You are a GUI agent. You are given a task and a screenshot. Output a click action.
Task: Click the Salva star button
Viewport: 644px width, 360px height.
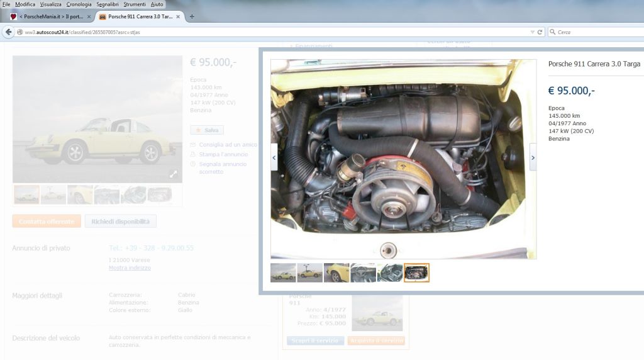pyautogui.click(x=207, y=130)
